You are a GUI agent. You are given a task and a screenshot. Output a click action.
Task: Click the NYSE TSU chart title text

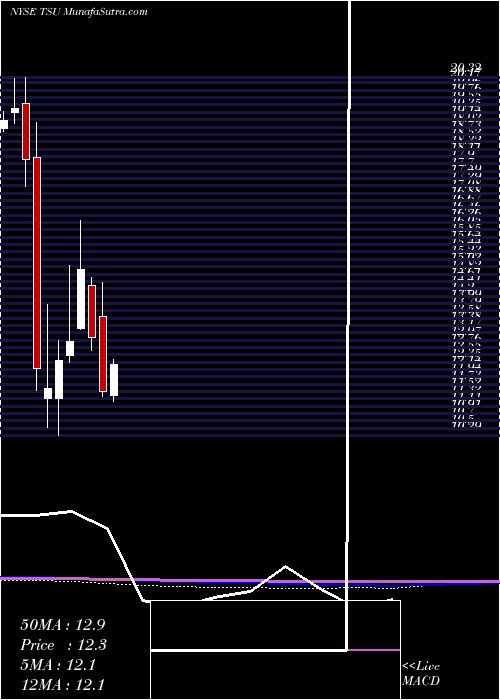click(x=79, y=12)
